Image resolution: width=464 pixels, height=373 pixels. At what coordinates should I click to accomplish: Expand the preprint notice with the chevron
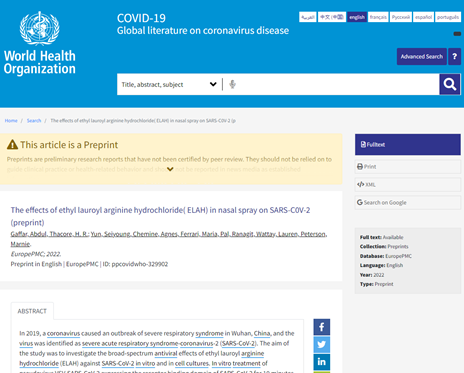(x=170, y=169)
